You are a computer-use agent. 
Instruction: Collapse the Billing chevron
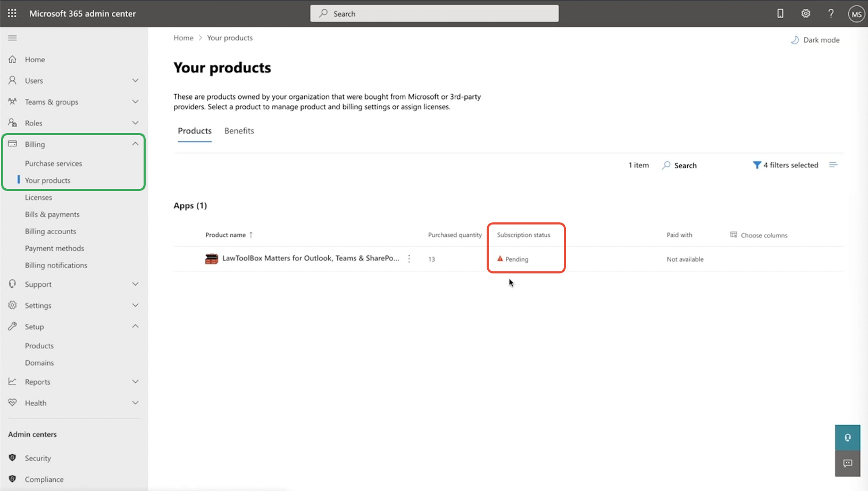(x=135, y=144)
